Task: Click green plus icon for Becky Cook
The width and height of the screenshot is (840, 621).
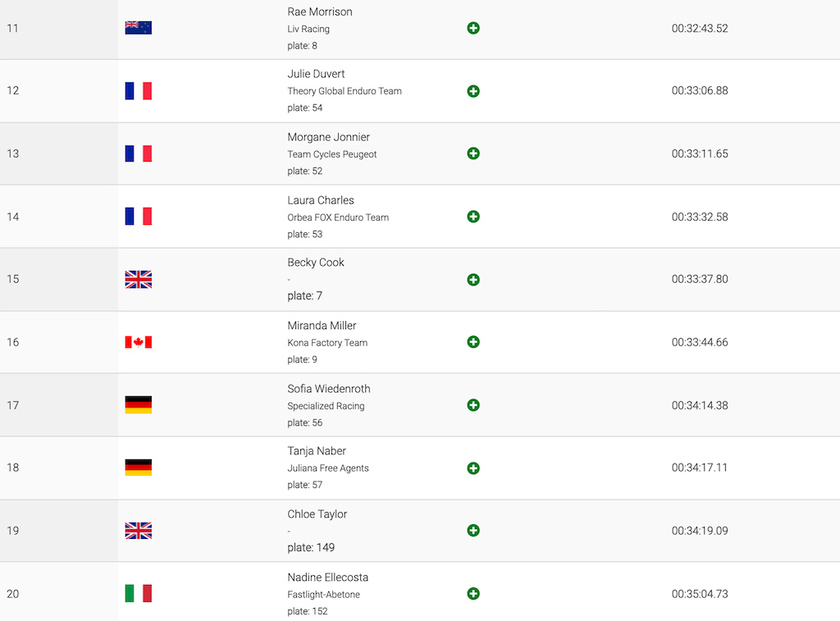Action: (x=473, y=280)
